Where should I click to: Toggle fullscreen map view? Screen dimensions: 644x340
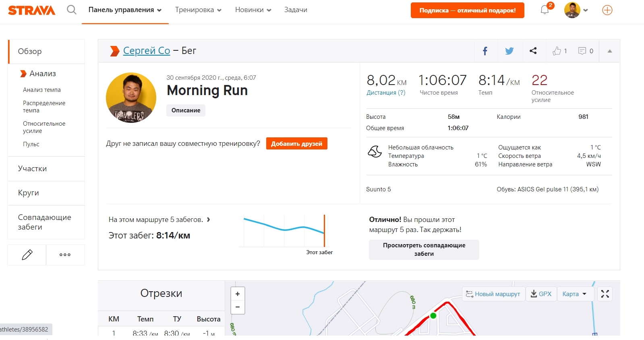[x=605, y=294]
